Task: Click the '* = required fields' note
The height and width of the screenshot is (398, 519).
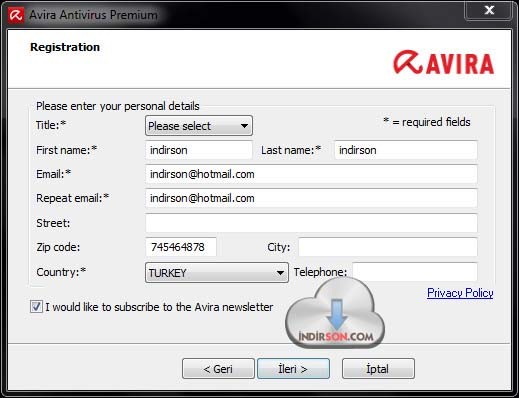Action: tap(427, 122)
